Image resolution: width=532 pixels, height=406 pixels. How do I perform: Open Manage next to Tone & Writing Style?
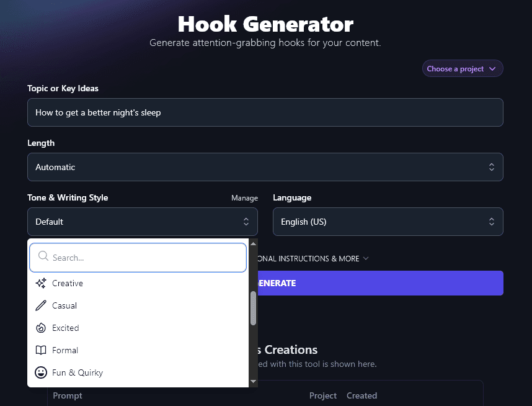click(x=244, y=197)
